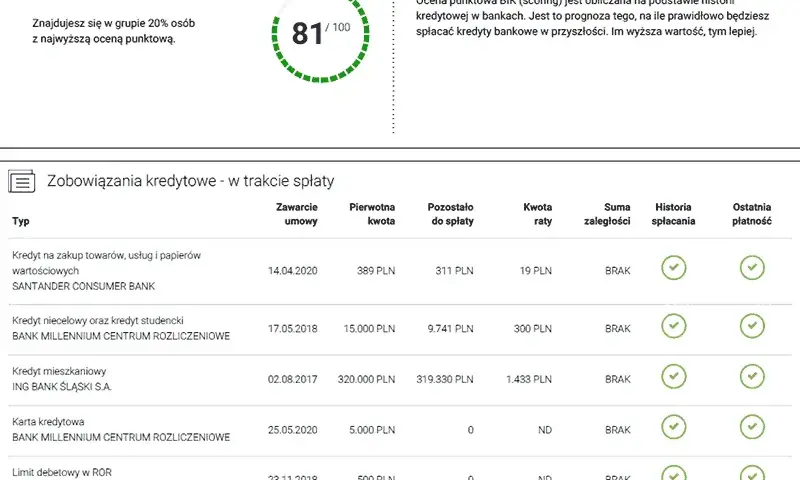Click Ostatnia płatność checkmark for Karta kredytowa row

click(752, 427)
